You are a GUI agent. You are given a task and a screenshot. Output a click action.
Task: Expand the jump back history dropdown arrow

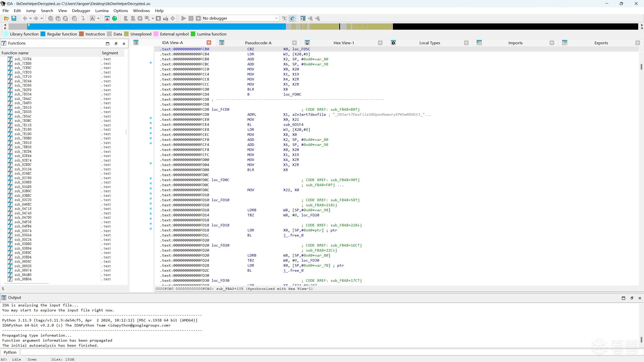(x=30, y=18)
